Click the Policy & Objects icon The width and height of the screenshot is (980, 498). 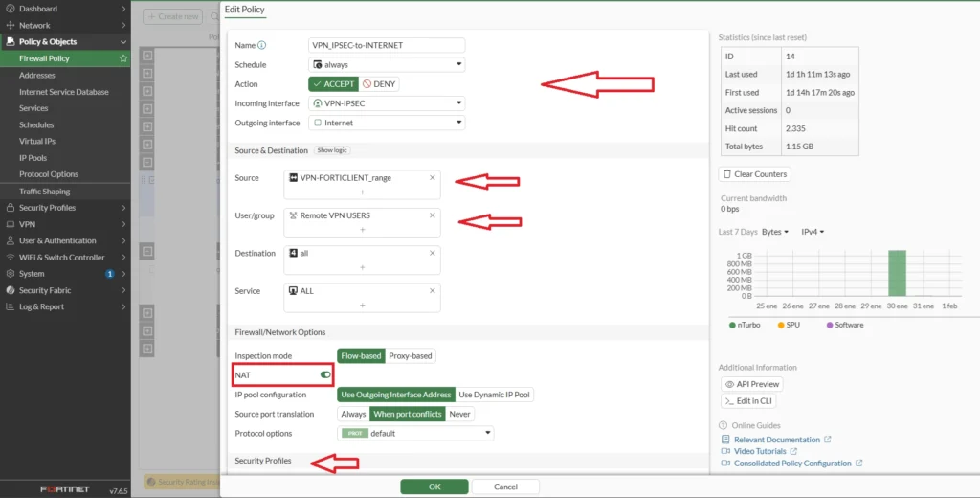tap(10, 42)
